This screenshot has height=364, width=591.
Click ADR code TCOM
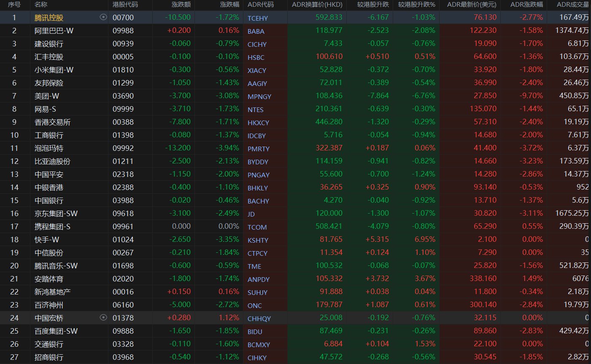click(x=257, y=227)
